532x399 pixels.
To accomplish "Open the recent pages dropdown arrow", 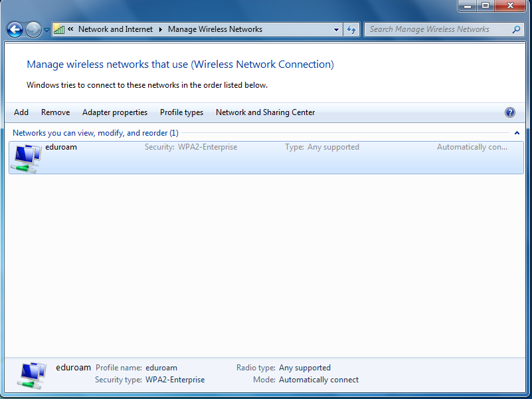I will click(x=46, y=30).
